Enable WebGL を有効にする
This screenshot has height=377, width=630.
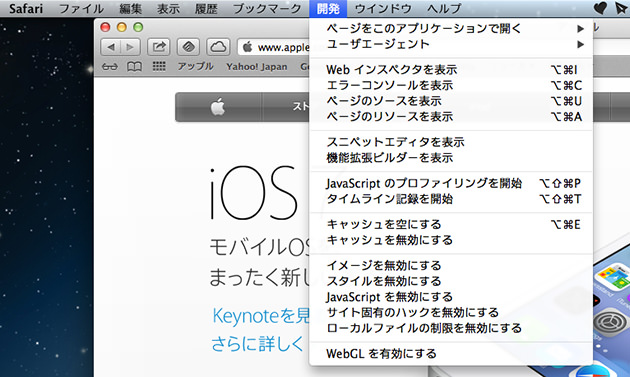pyautogui.click(x=451, y=354)
